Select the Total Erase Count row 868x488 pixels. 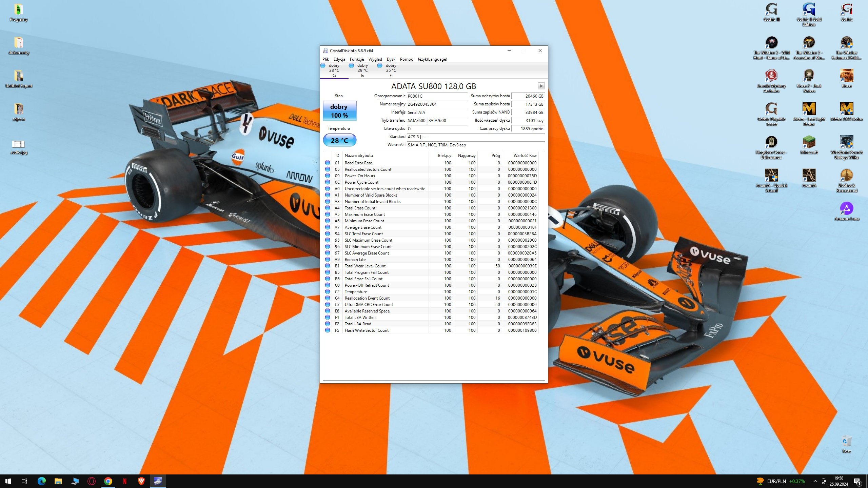(x=431, y=208)
